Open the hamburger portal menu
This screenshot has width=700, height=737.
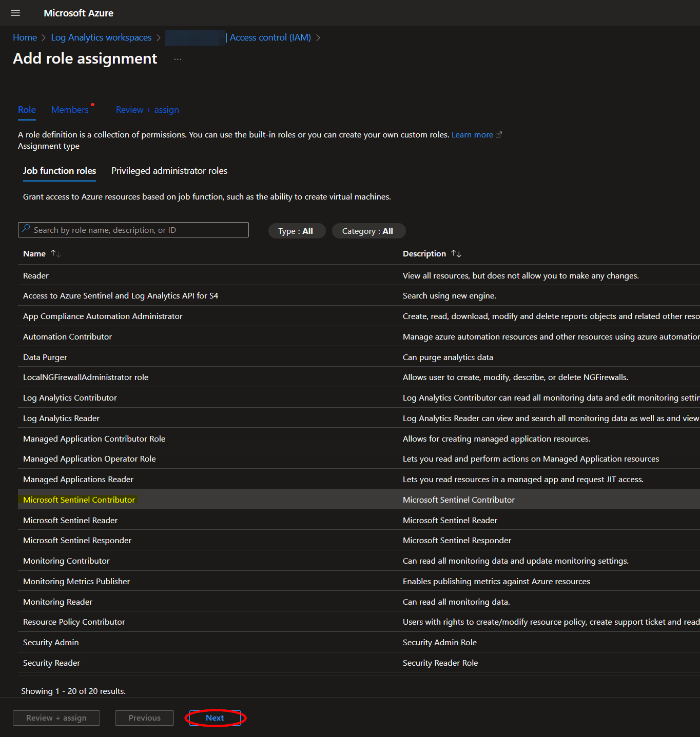(x=15, y=13)
